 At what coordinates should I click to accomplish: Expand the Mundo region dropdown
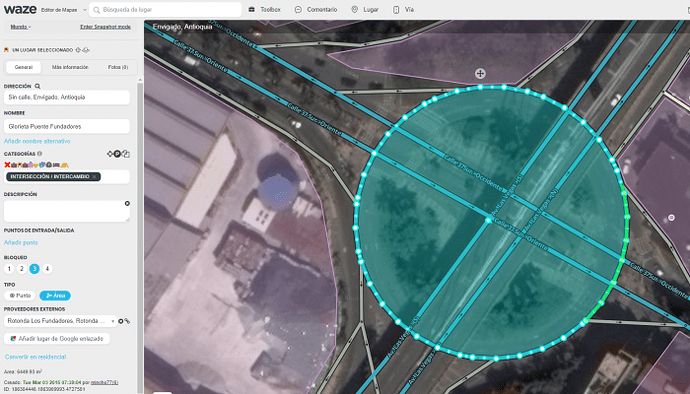(x=21, y=27)
